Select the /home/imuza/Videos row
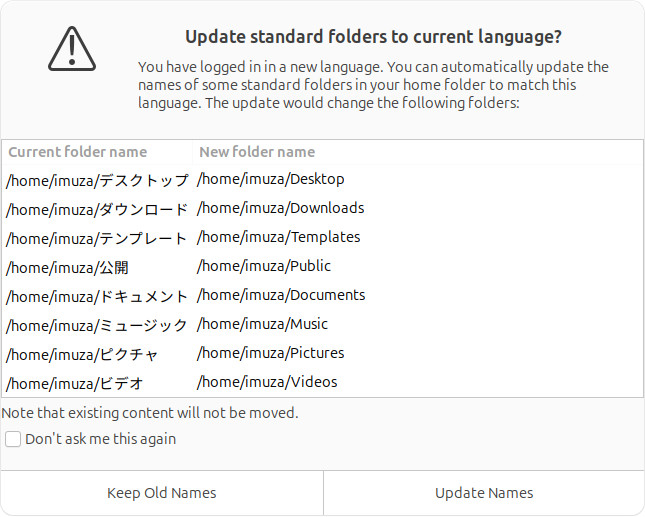 267,382
